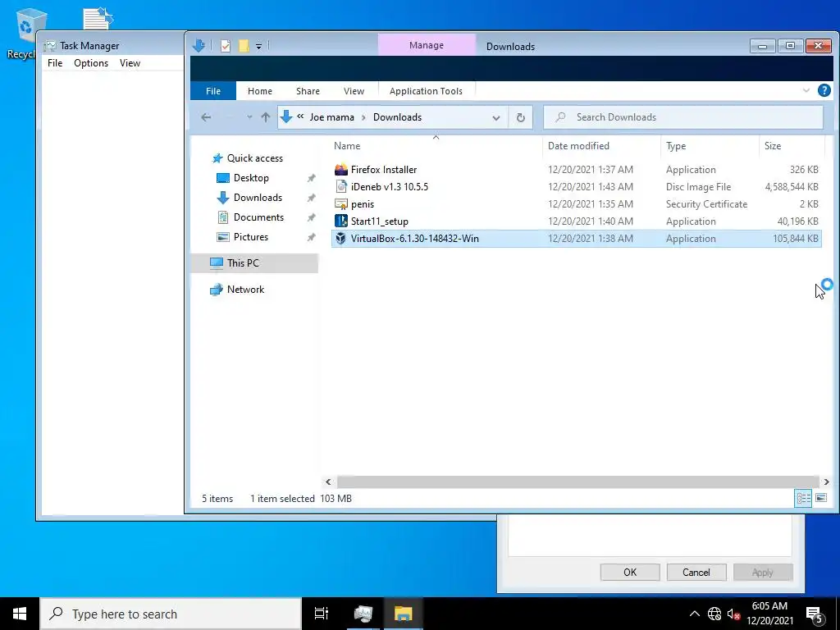Open Task View from the taskbar
Image resolution: width=840 pixels, height=630 pixels.
pos(322,614)
